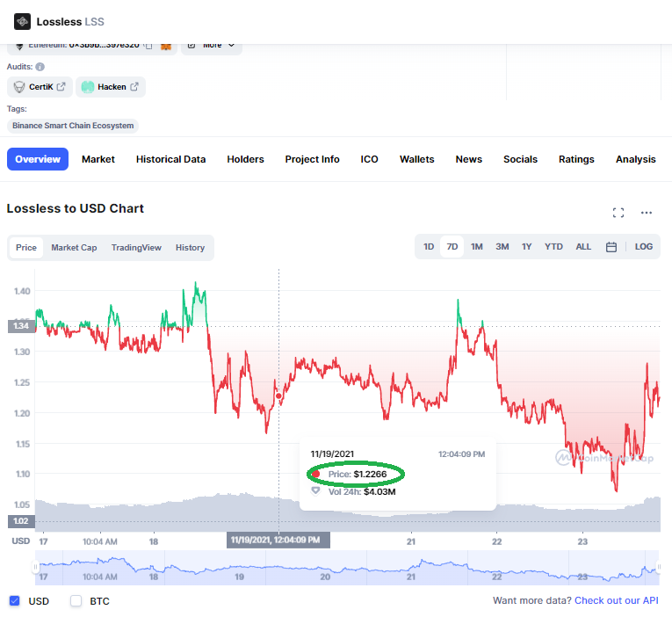Open the Hacken audit link
672x617 pixels.
tap(111, 87)
